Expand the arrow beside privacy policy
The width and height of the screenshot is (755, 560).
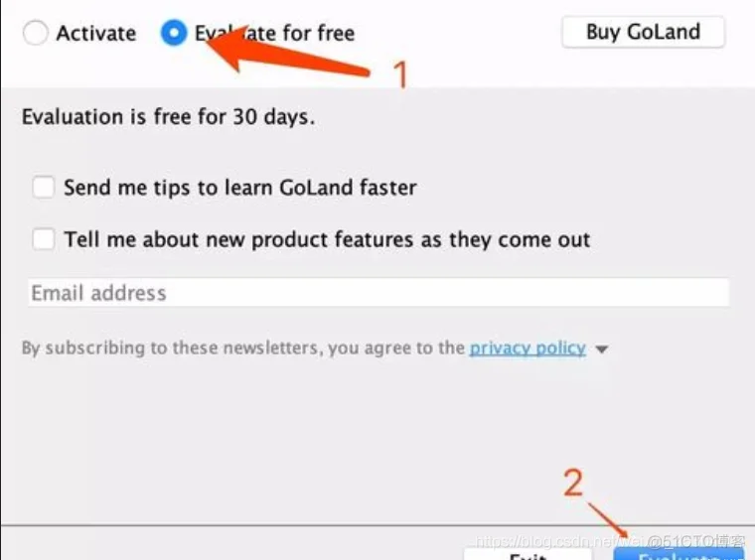click(601, 349)
